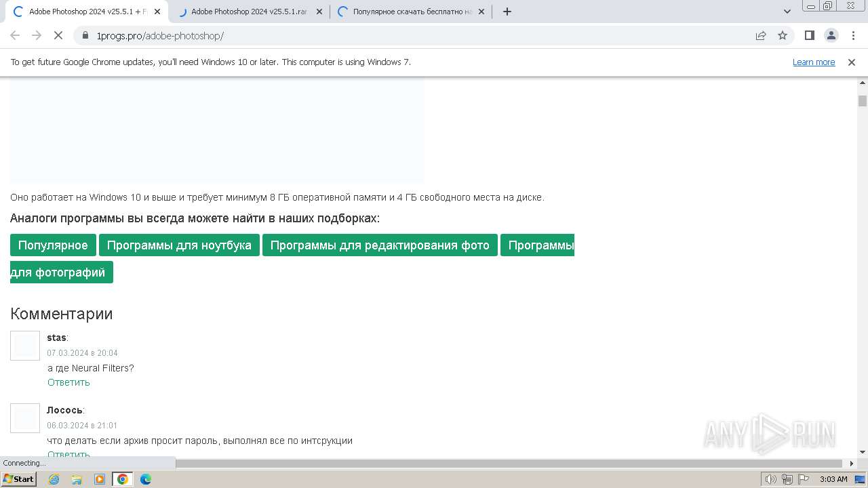Open the Популярное category button
Viewport: 868px width, 488px height.
[53, 245]
